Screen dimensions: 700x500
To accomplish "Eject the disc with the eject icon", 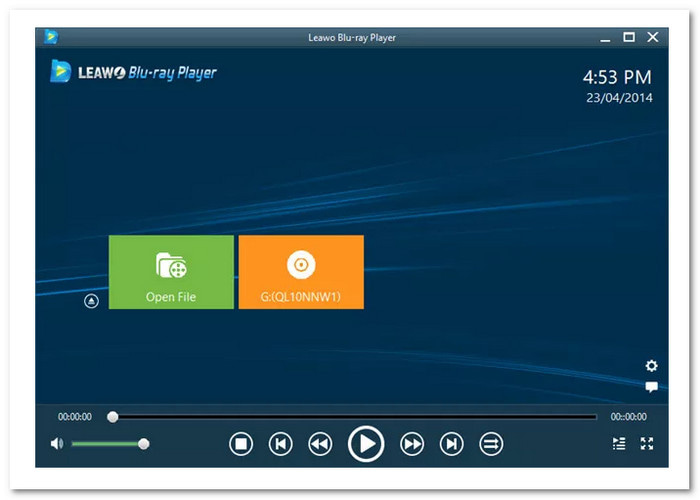I will 92,301.
